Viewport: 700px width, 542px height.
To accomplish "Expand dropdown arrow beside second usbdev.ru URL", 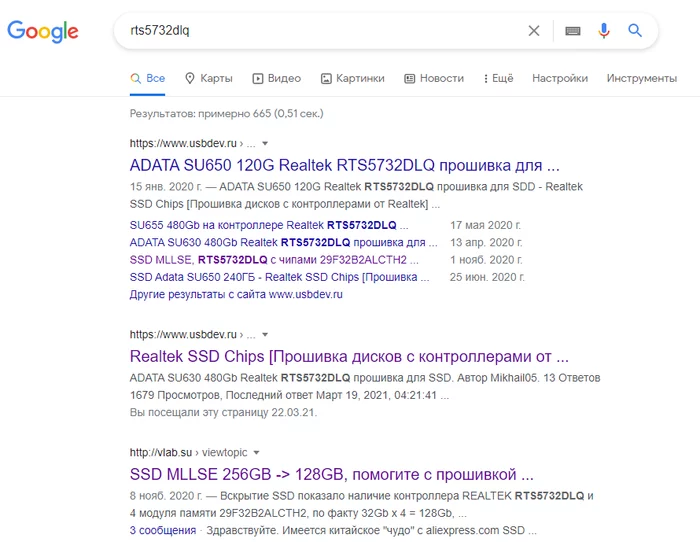I will 265,335.
